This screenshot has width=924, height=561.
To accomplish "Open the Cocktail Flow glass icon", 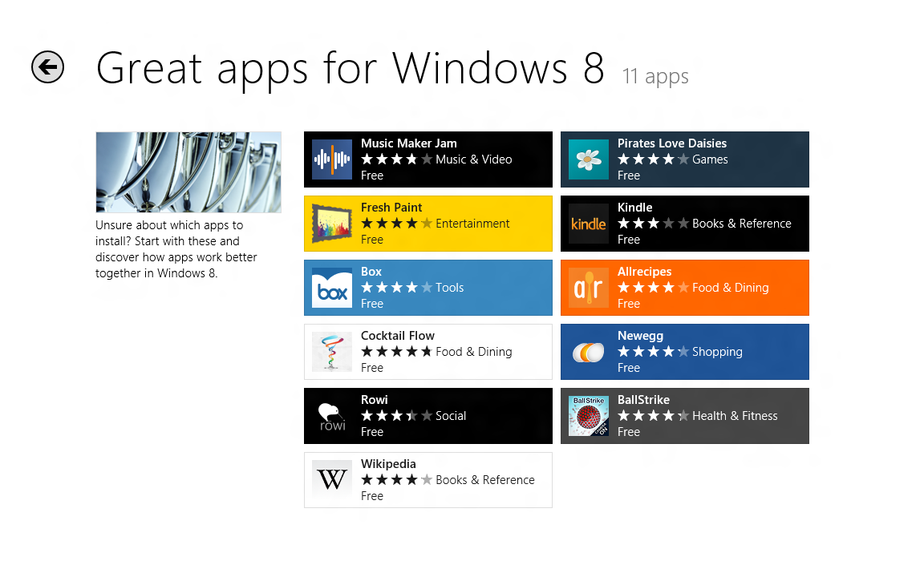I will point(332,352).
